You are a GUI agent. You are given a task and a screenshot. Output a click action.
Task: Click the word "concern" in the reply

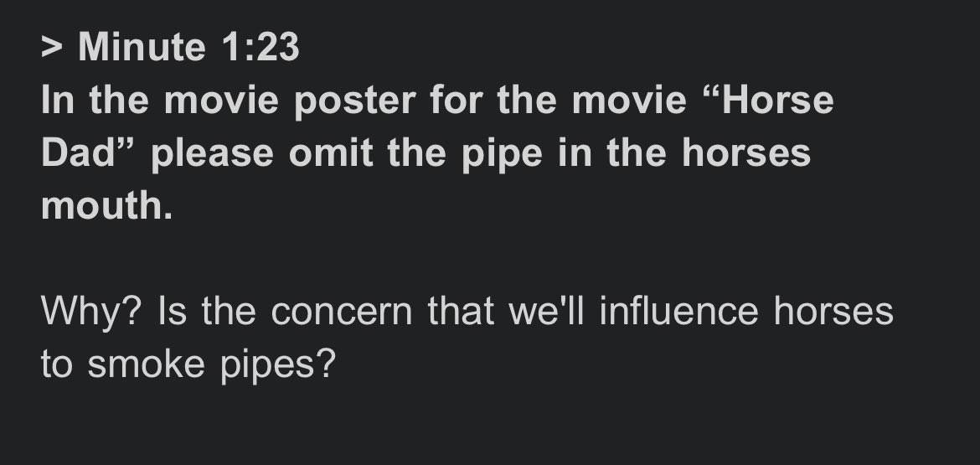coord(342,313)
